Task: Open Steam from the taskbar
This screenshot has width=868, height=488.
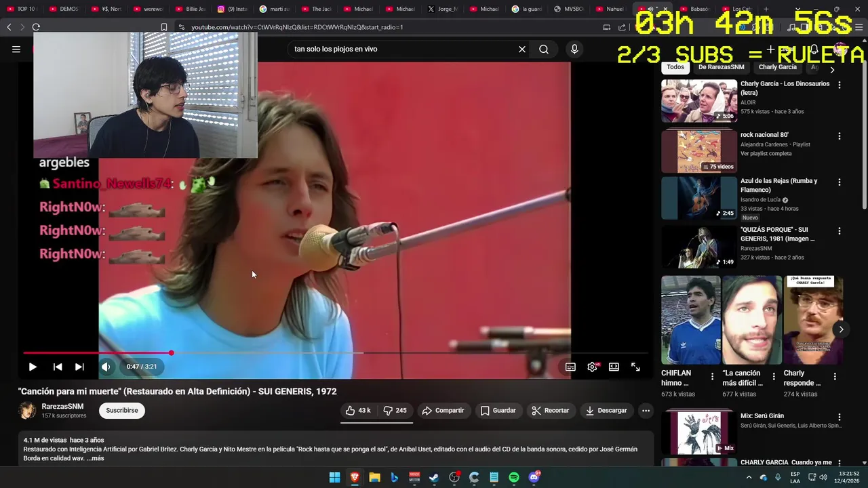Action: (434, 478)
